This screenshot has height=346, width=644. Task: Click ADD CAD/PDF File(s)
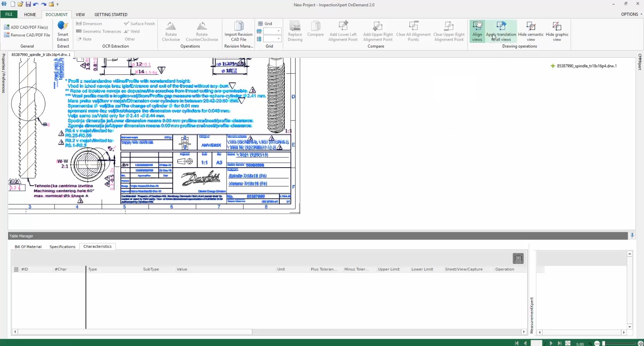(26, 26)
